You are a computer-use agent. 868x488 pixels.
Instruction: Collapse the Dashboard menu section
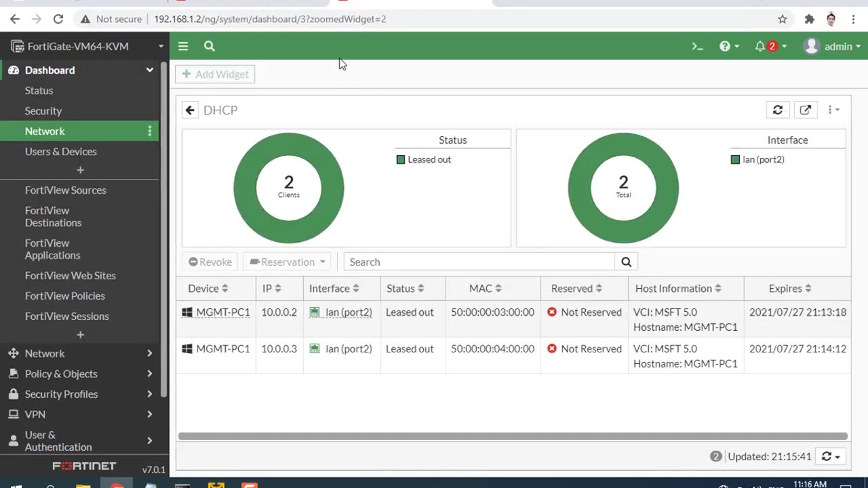pos(149,70)
